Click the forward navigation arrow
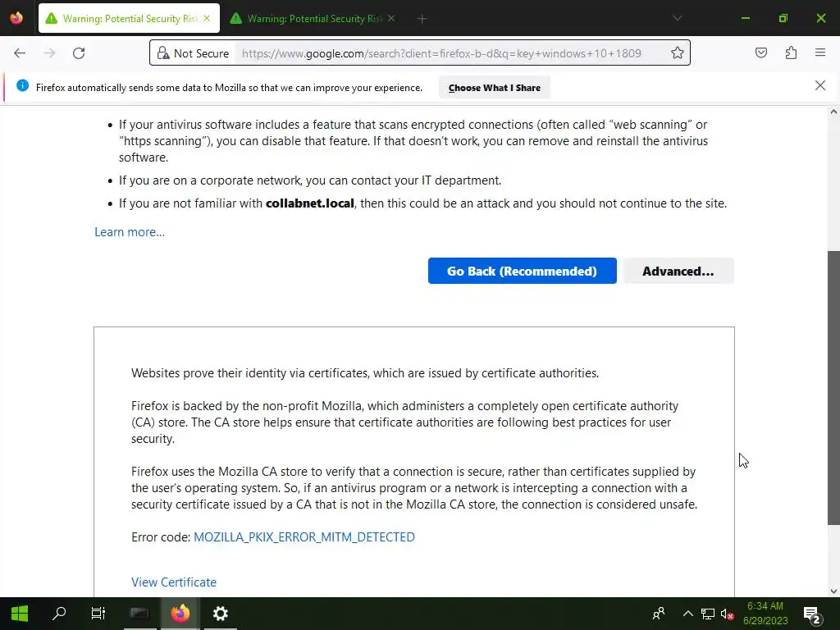This screenshot has height=630, width=840. (49, 53)
